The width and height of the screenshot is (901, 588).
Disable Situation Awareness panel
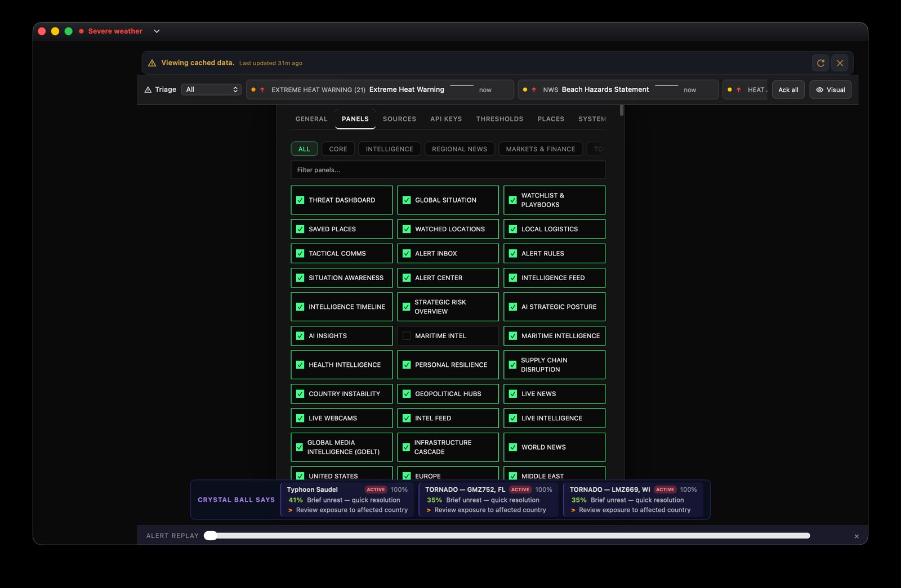pos(300,278)
